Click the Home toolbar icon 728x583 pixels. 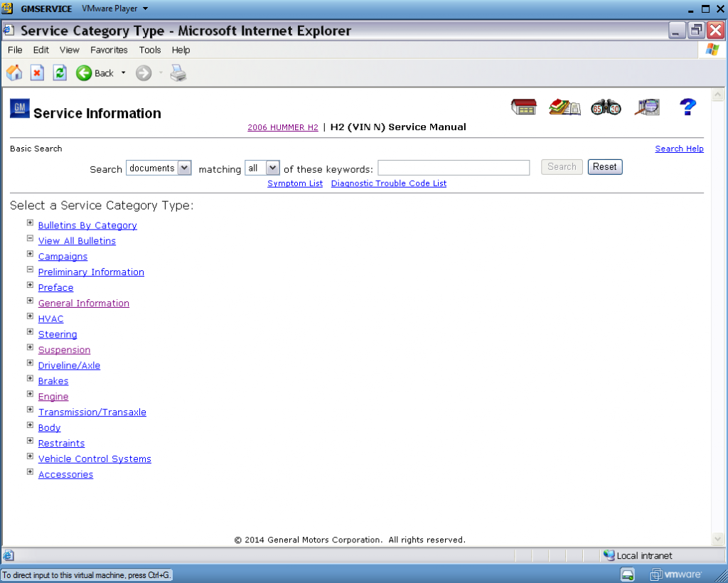coord(14,73)
